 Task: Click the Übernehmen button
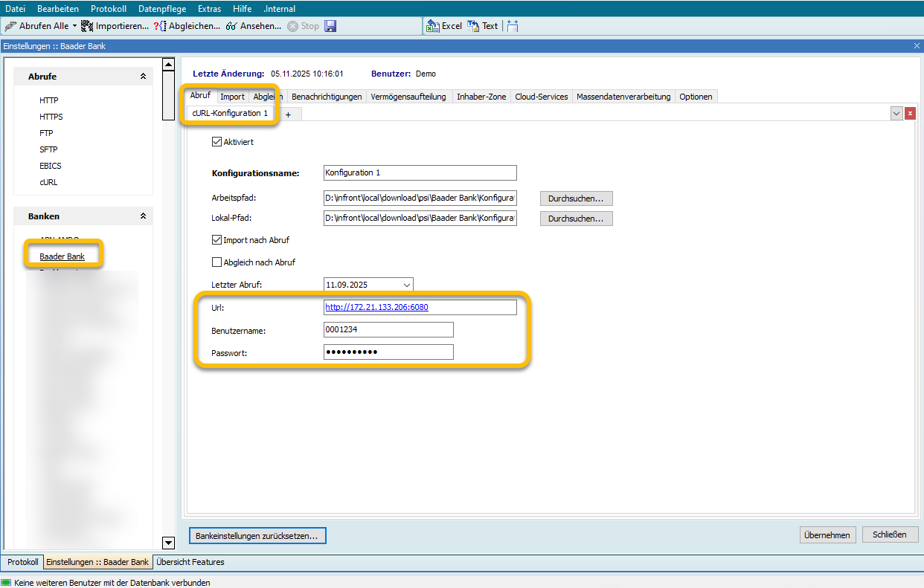pos(827,535)
